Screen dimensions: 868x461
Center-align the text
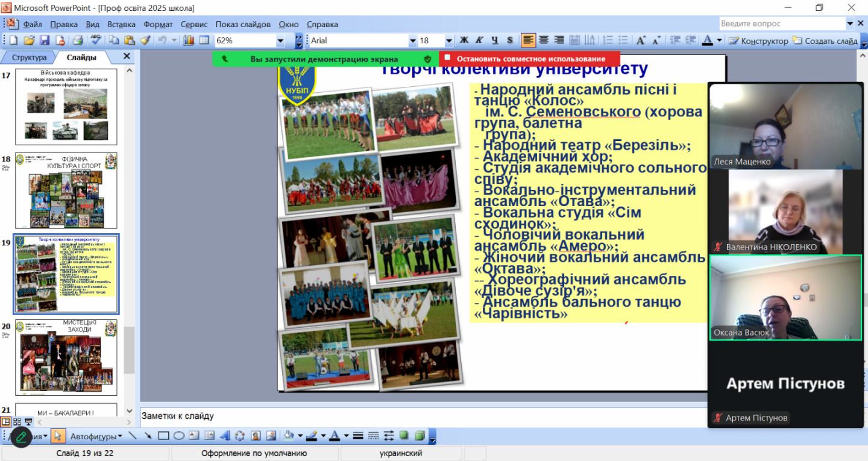coord(544,40)
